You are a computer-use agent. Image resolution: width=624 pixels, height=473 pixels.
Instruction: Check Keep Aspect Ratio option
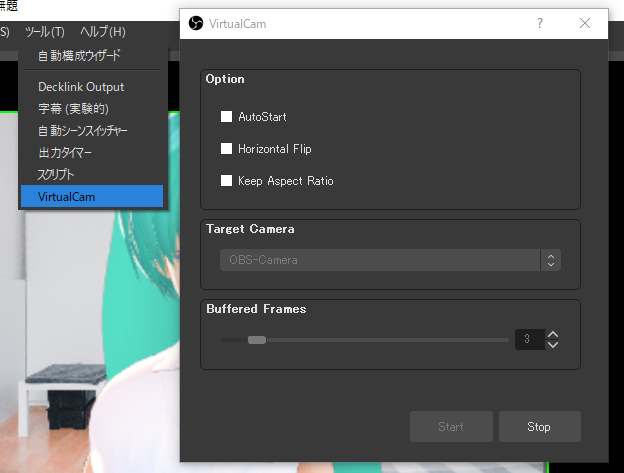226,181
